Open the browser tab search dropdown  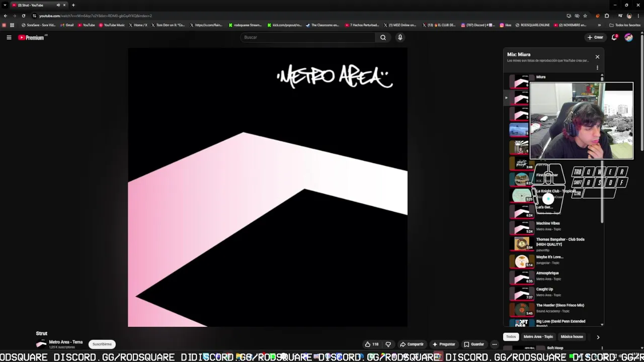tap(5, 5)
